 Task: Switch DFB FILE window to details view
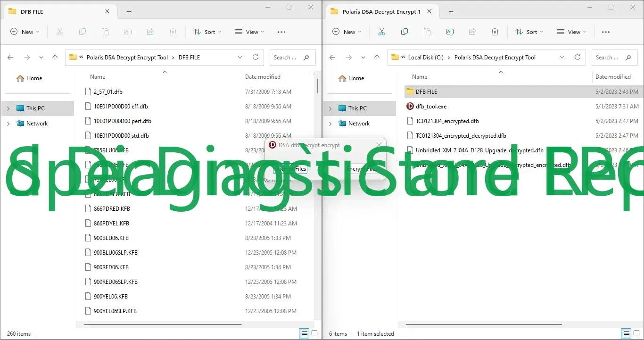305,333
